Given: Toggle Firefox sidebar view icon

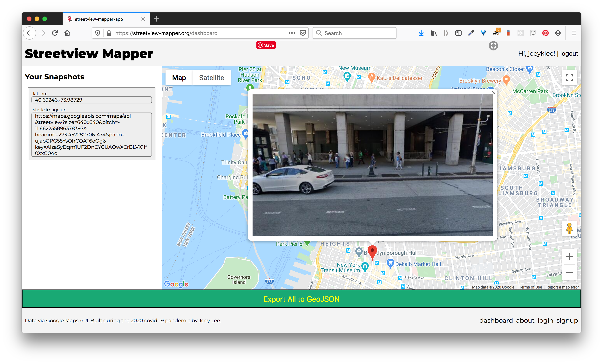Looking at the screenshot, I should tap(458, 33).
